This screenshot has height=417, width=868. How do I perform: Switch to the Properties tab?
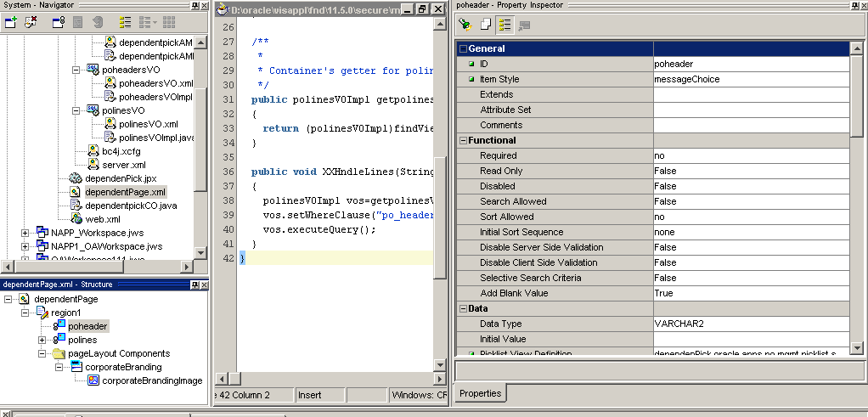point(480,394)
